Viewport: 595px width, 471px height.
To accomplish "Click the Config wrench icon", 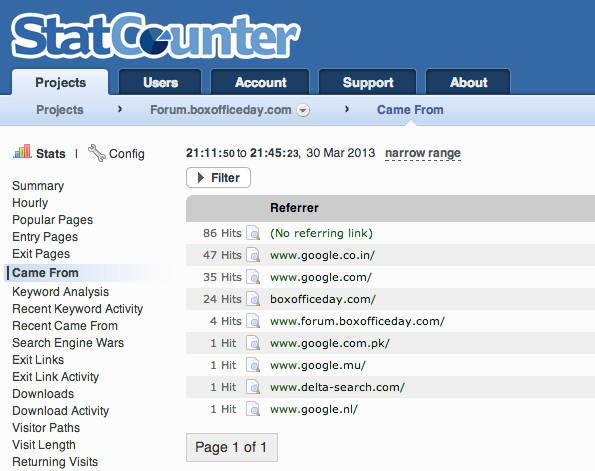I will click(x=96, y=153).
